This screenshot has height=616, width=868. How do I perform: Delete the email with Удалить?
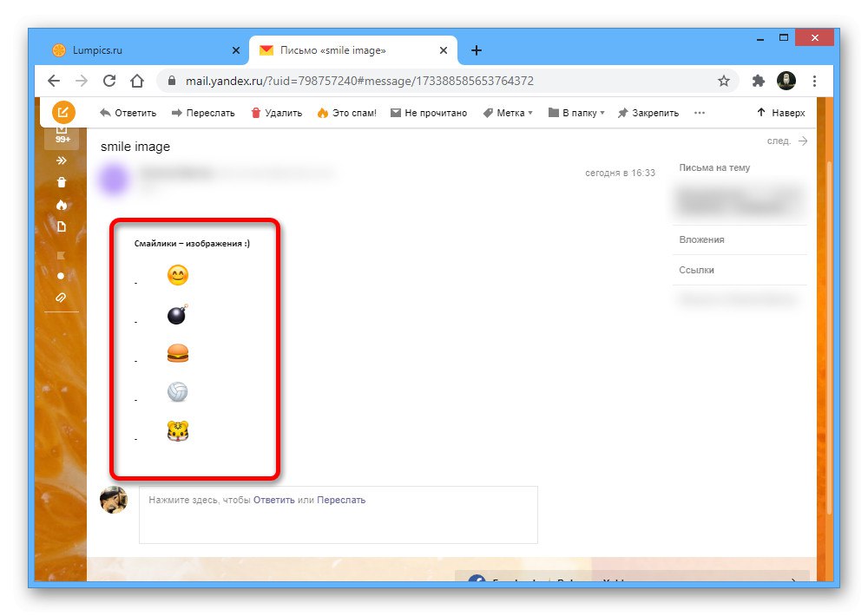(277, 113)
